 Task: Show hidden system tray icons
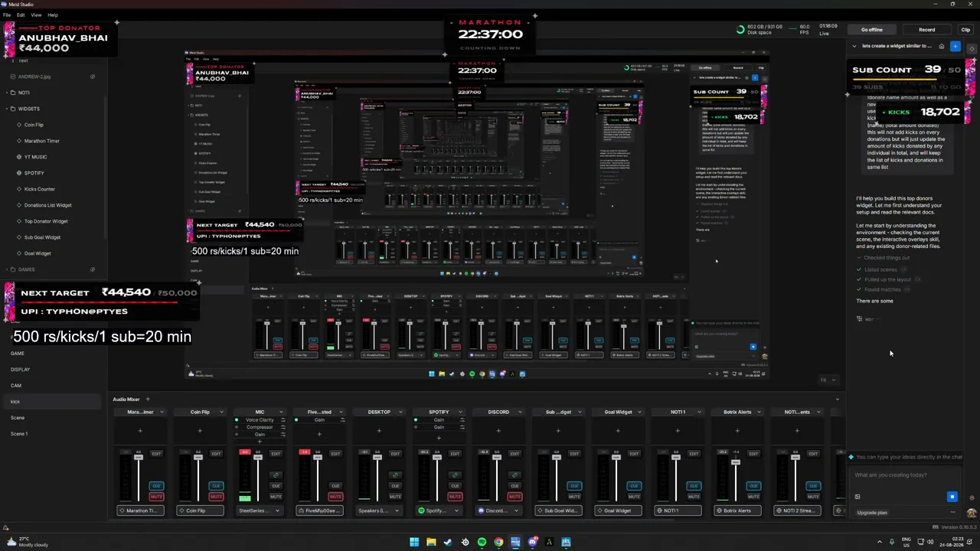pos(880,543)
